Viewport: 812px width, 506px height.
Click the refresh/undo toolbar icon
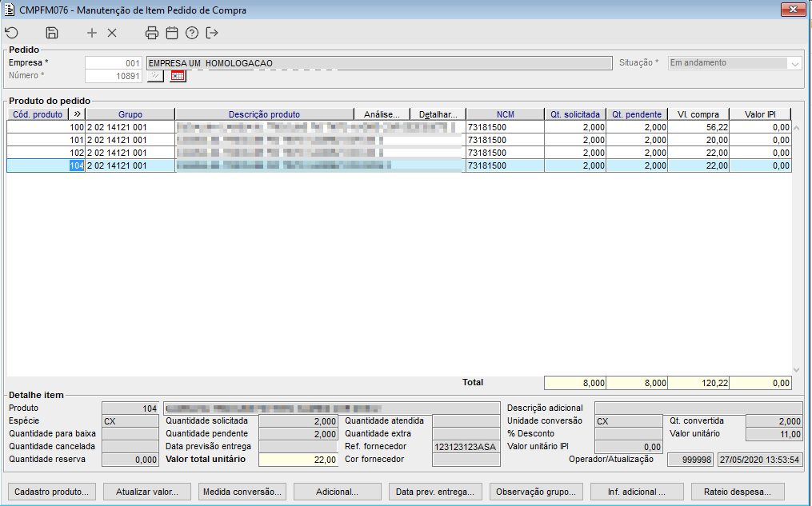click(11, 33)
